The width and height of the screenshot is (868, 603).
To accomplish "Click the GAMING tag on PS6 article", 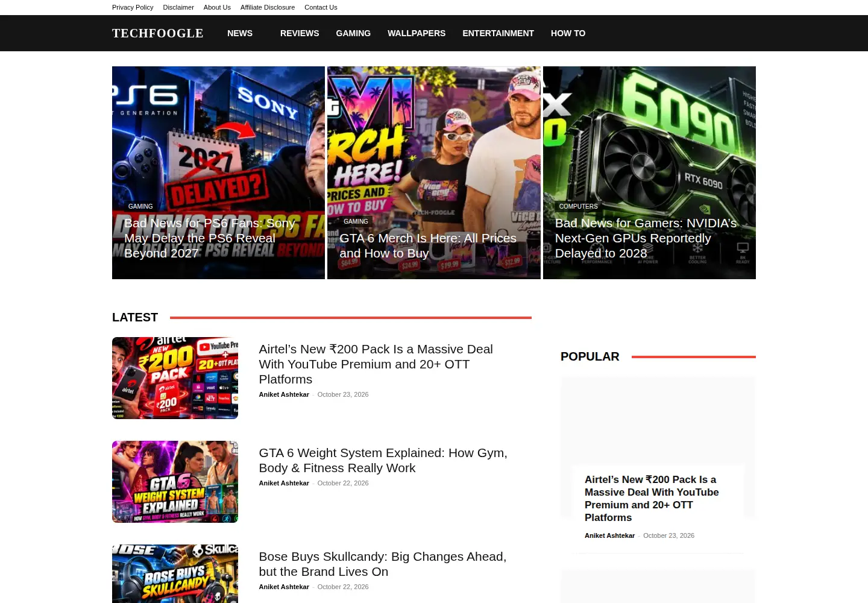I will pyautogui.click(x=140, y=206).
